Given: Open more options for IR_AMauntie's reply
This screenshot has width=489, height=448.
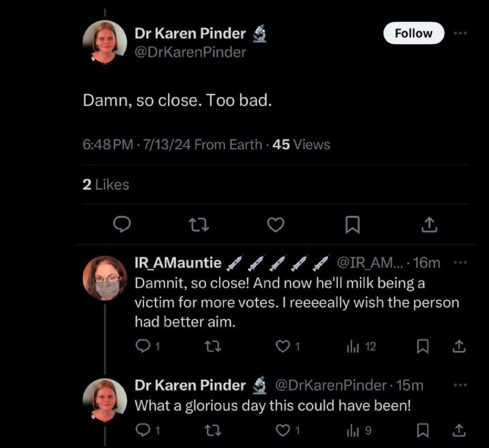Looking at the screenshot, I should point(460,263).
